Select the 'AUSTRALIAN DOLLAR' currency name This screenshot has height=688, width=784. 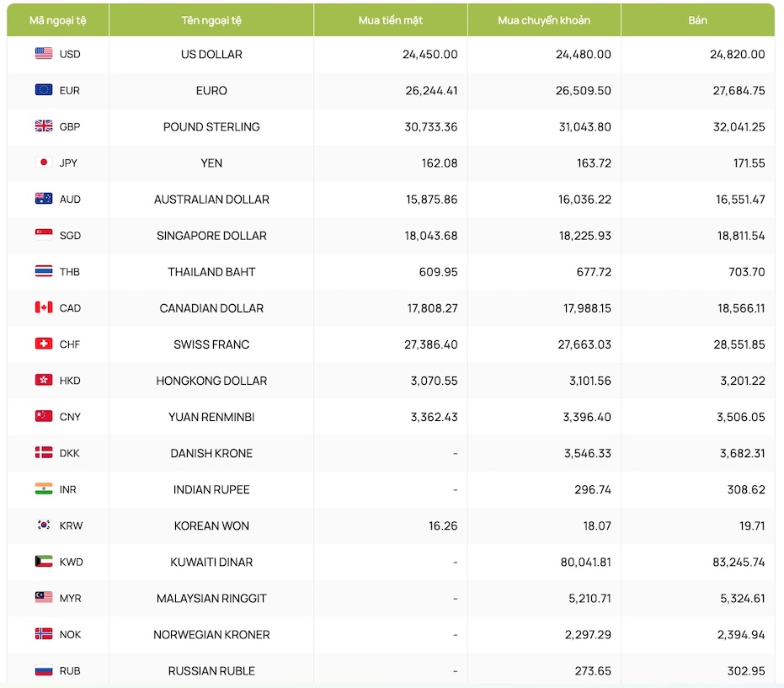pyautogui.click(x=211, y=199)
